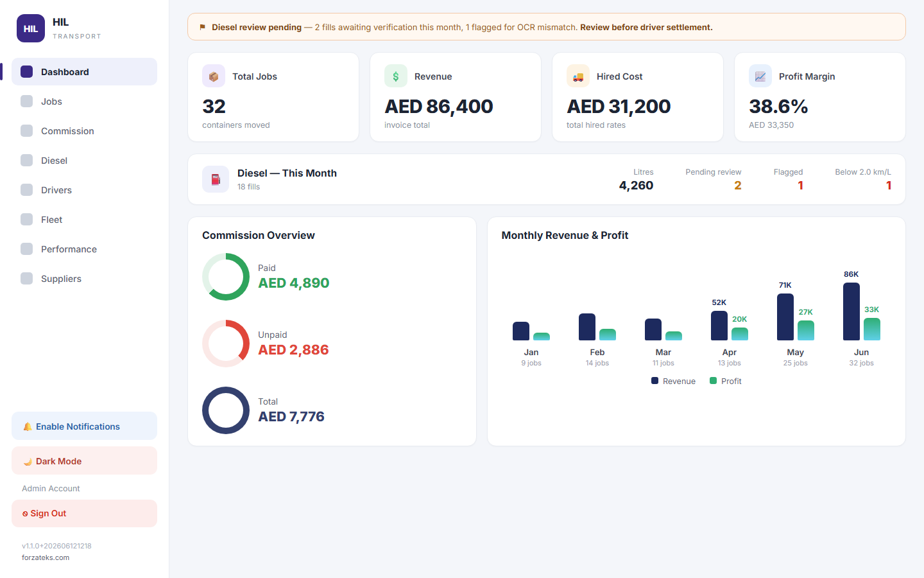Click the Jun revenue bar 86K

851,311
